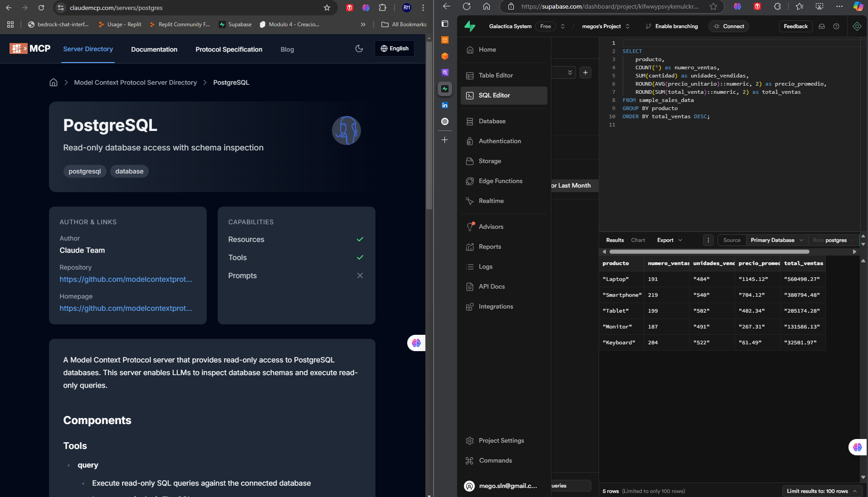This screenshot has height=497, width=868.
Task: Open Protocol Specification on MCP site
Action: pyautogui.click(x=229, y=49)
